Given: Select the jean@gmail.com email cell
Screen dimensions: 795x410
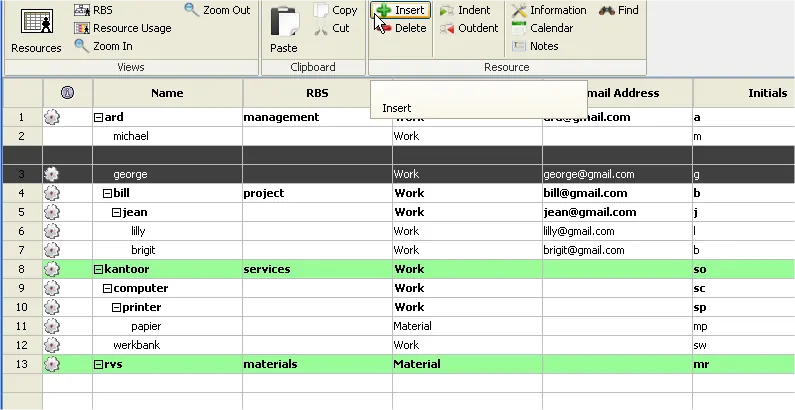Looking at the screenshot, I should (618, 212).
